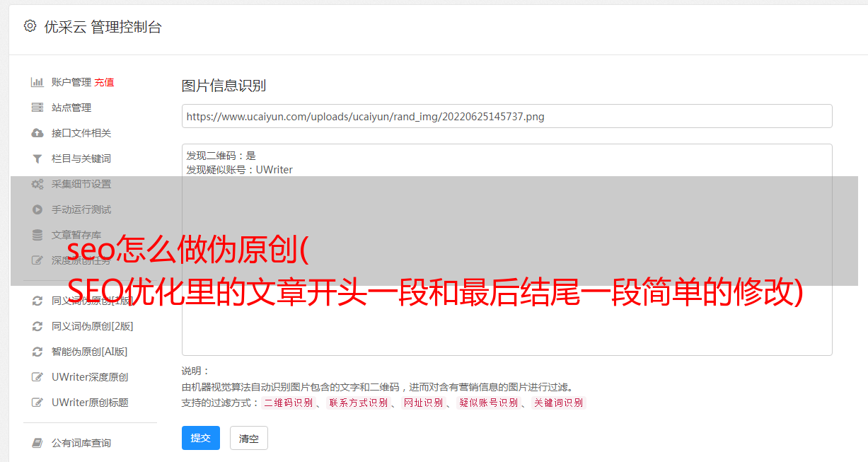Open 账户管理 in the sidebar
Image resolution: width=868 pixels, height=462 pixels.
pos(71,82)
